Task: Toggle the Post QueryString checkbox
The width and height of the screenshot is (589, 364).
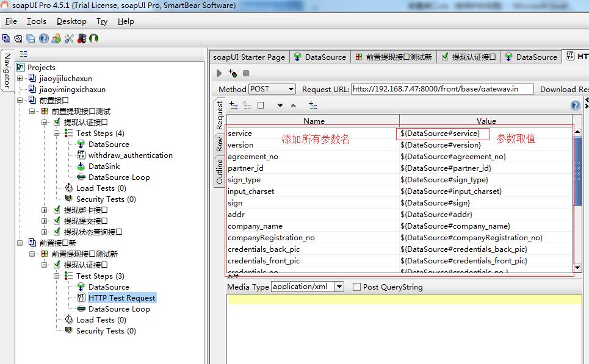Action: (356, 287)
